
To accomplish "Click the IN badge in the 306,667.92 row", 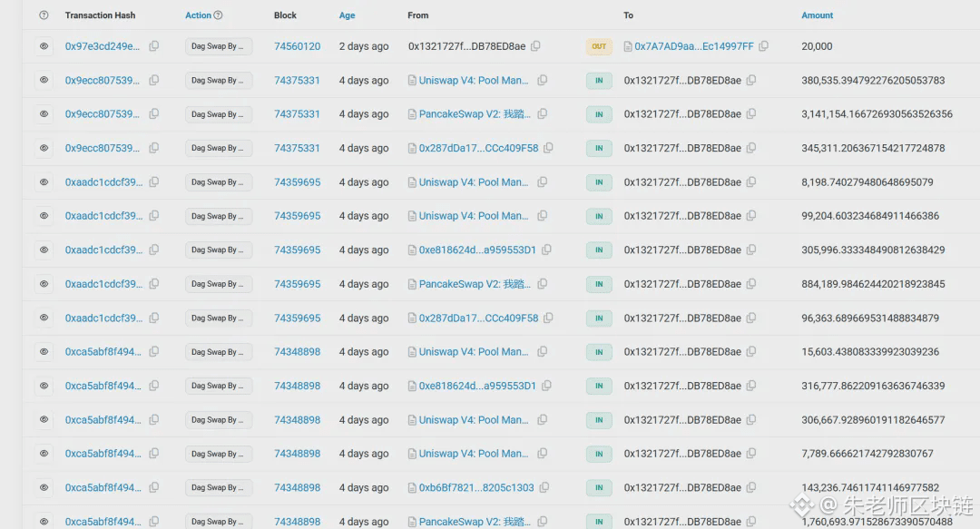I will [x=599, y=419].
